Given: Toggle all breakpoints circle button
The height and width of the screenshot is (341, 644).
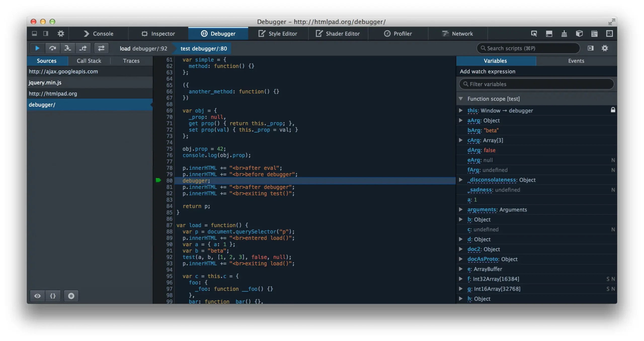Looking at the screenshot, I should [71, 296].
